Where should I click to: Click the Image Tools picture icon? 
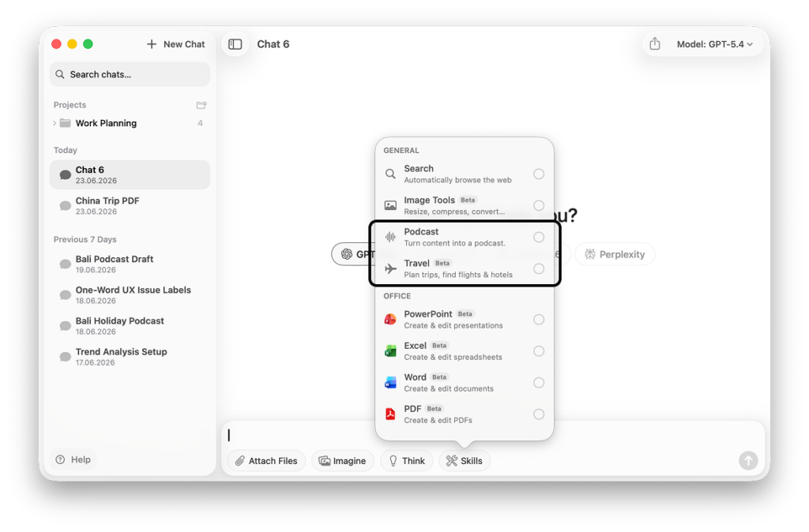pyautogui.click(x=390, y=206)
